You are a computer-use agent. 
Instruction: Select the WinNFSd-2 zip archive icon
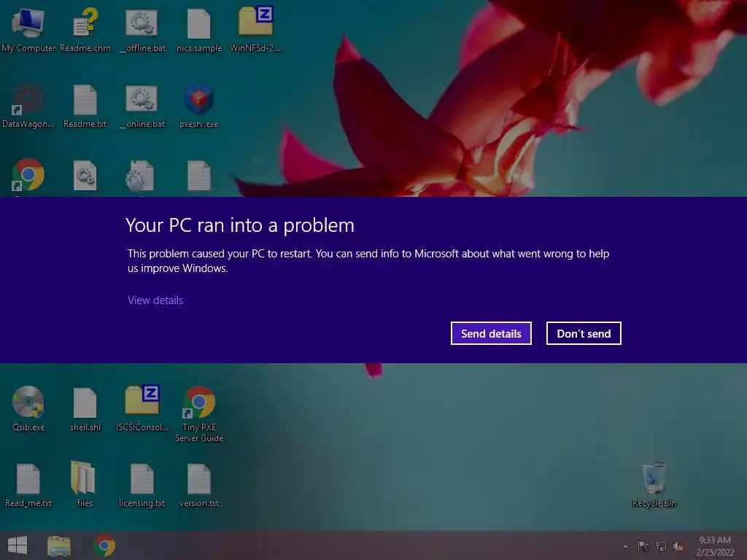(x=256, y=29)
